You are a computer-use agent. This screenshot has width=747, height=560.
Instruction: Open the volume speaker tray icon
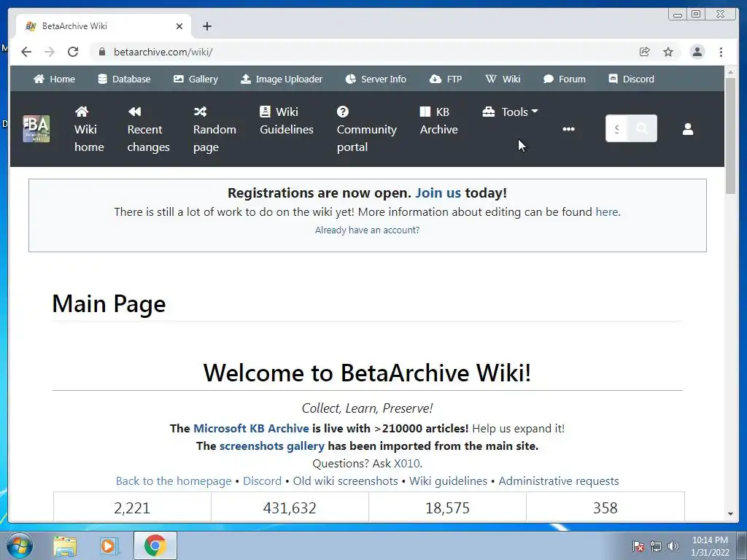point(673,546)
